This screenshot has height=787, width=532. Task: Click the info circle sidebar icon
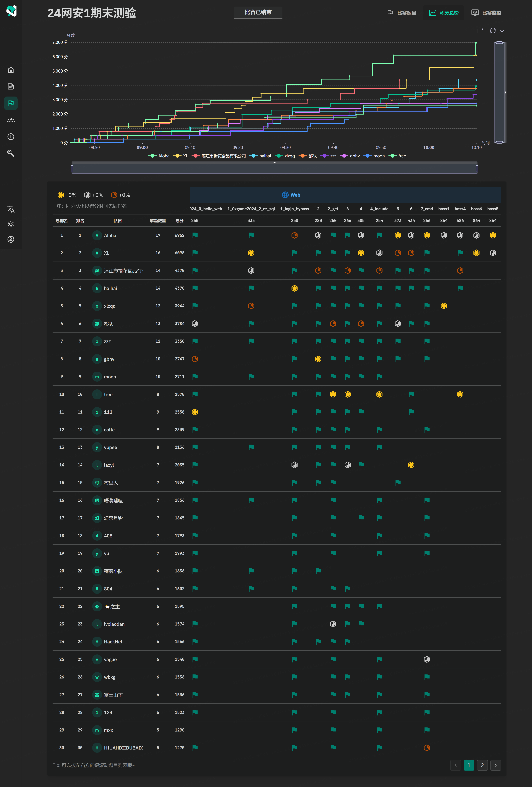11,136
